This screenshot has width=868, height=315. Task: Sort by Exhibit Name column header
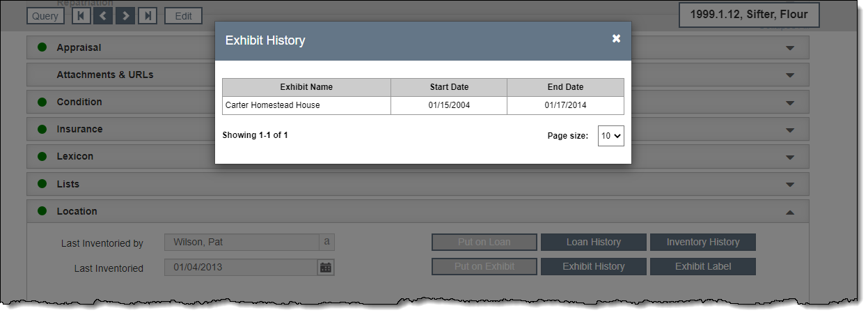pos(306,87)
